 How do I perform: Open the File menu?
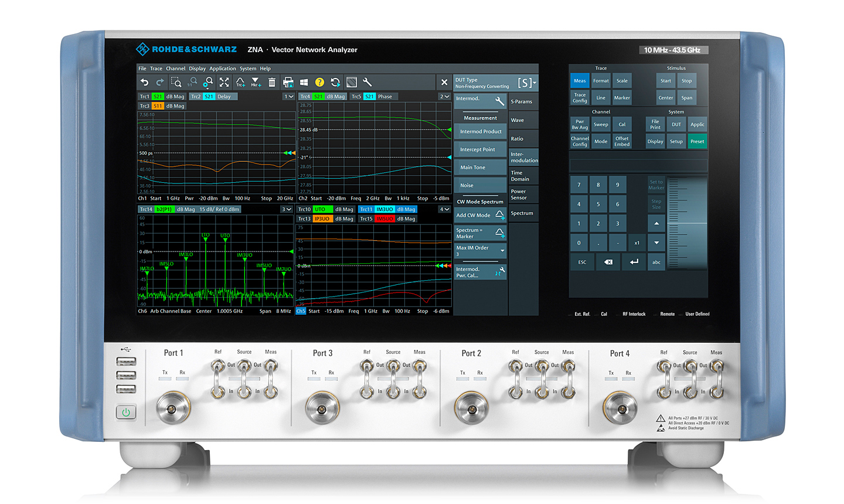click(x=142, y=69)
